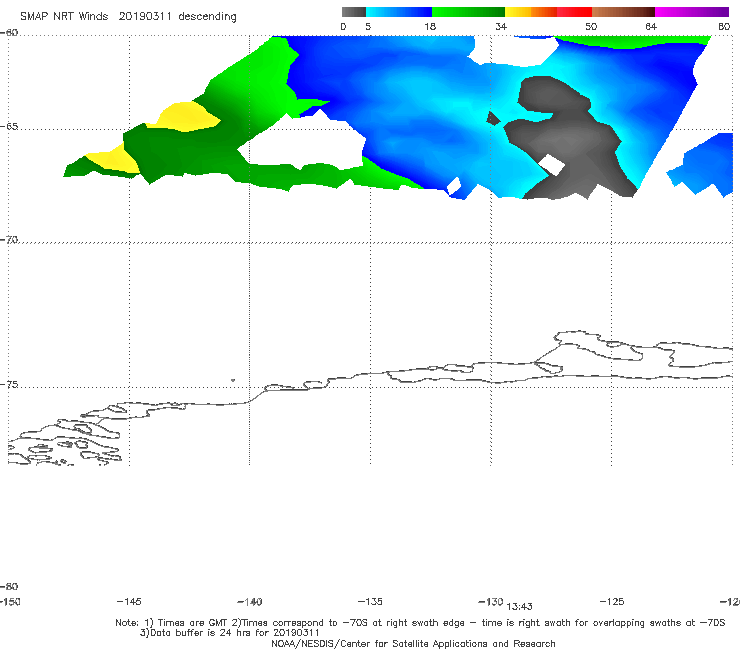This screenshot has width=740, height=650.
Task: Select the brown colorbar segment
Action: coord(623,12)
